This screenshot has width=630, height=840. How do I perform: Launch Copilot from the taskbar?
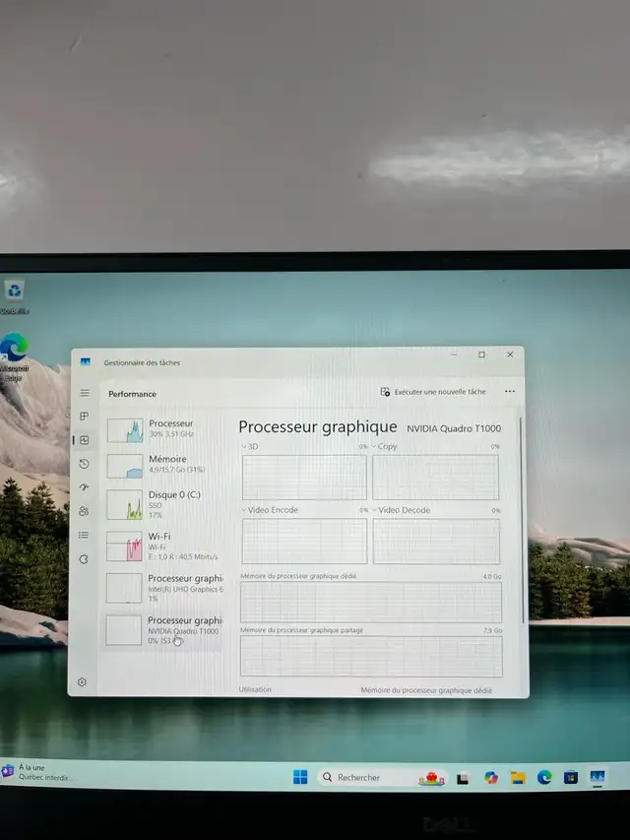click(491, 777)
